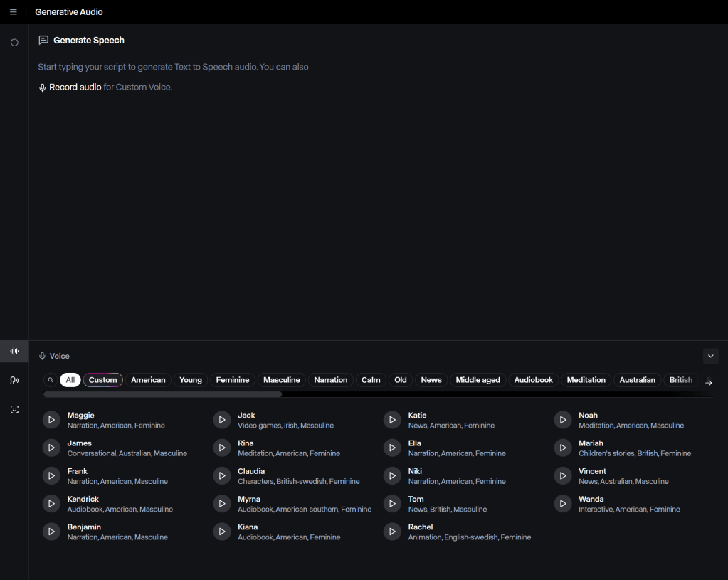Open the hamburger menu

[x=14, y=12]
